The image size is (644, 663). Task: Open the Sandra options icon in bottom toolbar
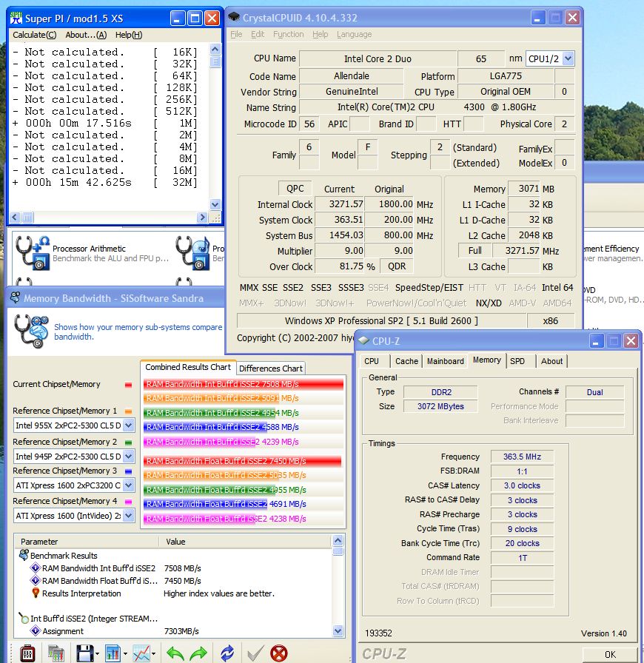(27, 653)
